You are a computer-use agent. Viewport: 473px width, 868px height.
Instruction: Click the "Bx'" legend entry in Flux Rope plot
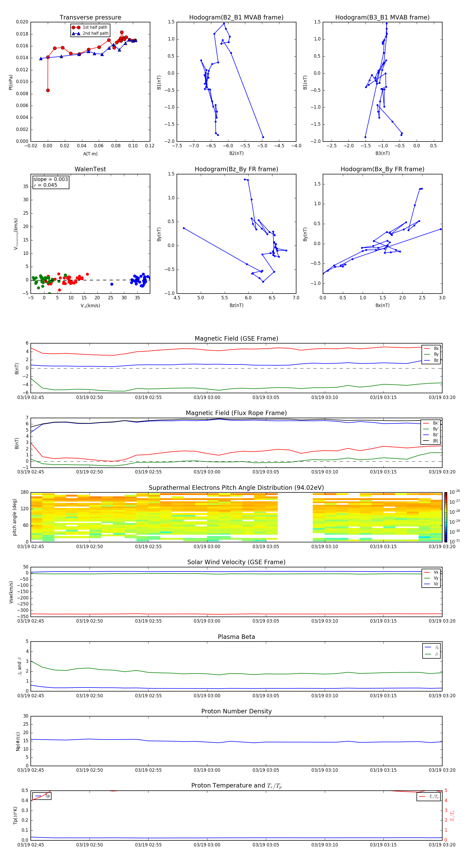click(x=431, y=423)
